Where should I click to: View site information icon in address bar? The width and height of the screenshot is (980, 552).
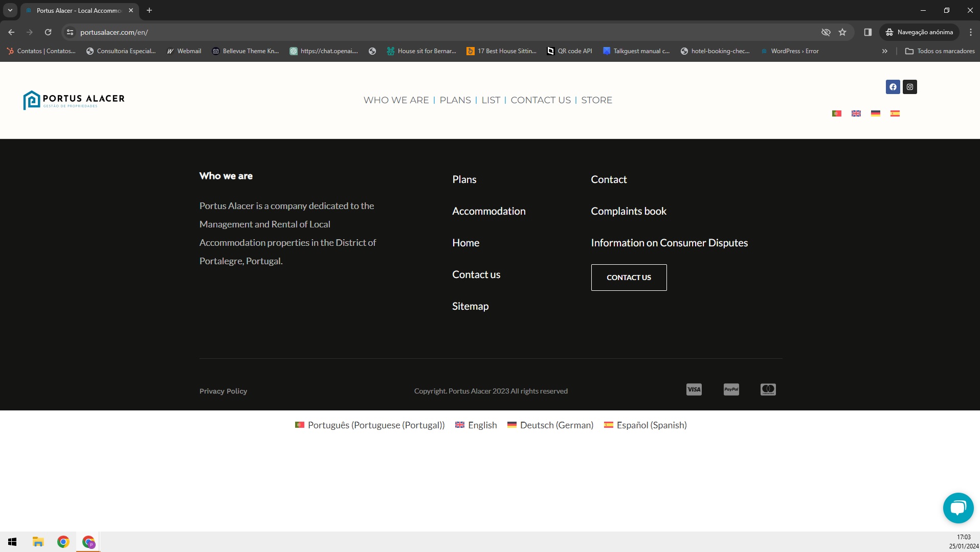[x=70, y=32]
